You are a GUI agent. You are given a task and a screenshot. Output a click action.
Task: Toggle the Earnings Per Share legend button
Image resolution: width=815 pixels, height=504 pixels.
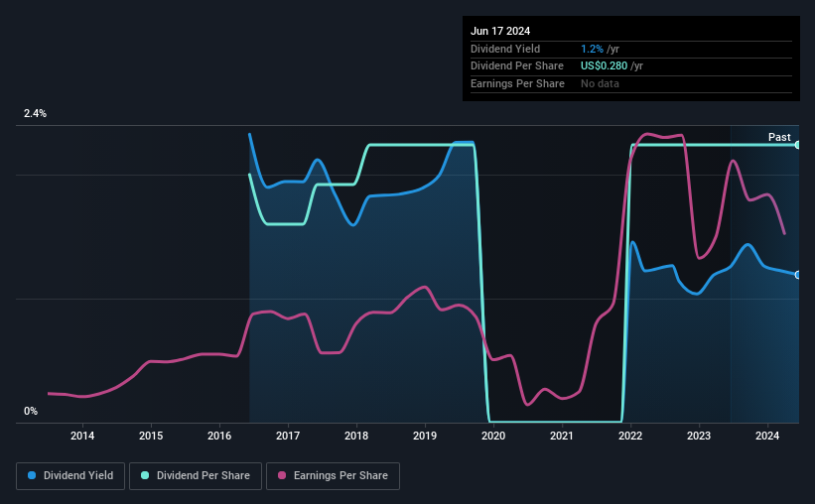coord(333,476)
